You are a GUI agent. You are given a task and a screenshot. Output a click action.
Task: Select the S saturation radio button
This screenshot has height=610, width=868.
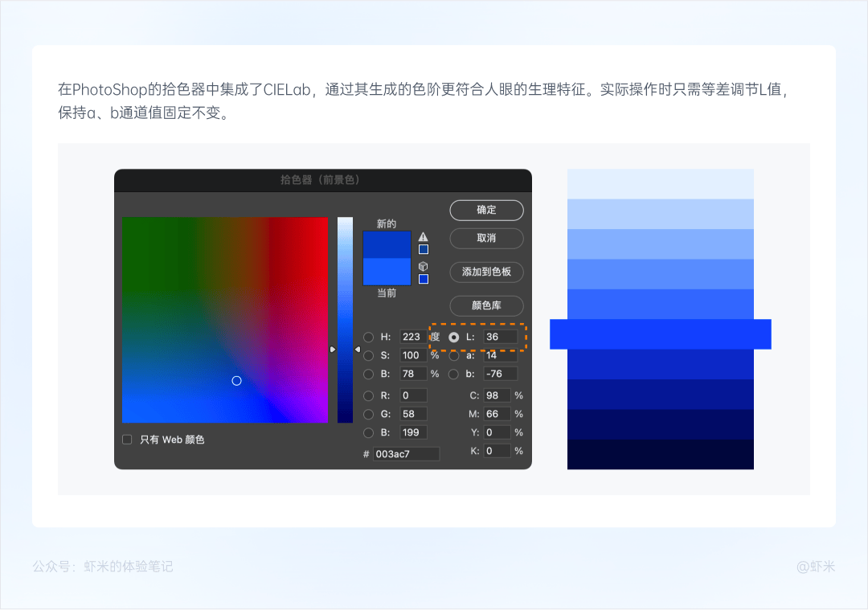click(x=368, y=356)
